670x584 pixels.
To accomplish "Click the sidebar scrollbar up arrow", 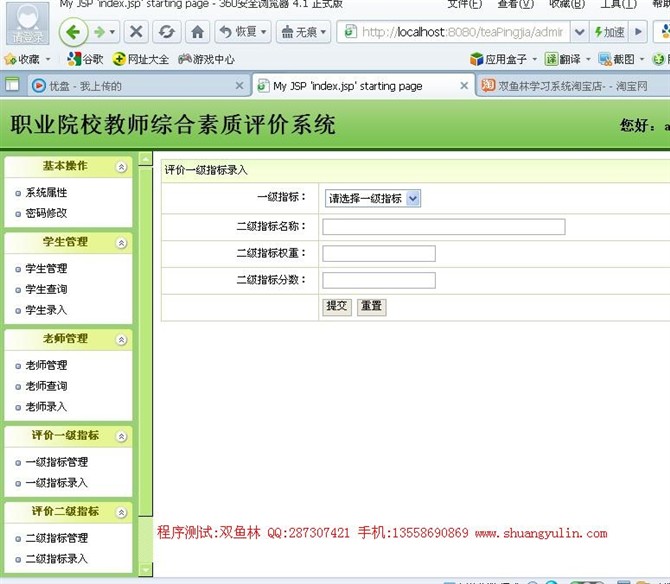I will pyautogui.click(x=146, y=159).
